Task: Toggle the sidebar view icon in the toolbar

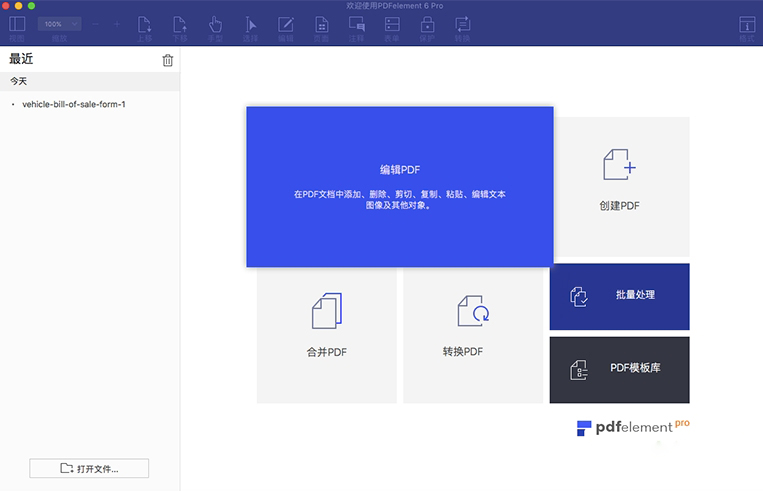Action: [x=17, y=24]
